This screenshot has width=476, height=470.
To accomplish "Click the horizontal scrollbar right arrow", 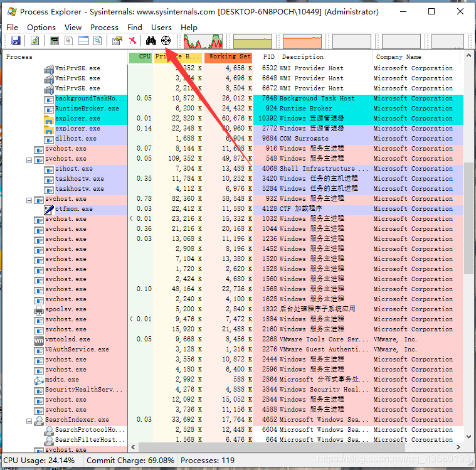I will [x=458, y=447].
